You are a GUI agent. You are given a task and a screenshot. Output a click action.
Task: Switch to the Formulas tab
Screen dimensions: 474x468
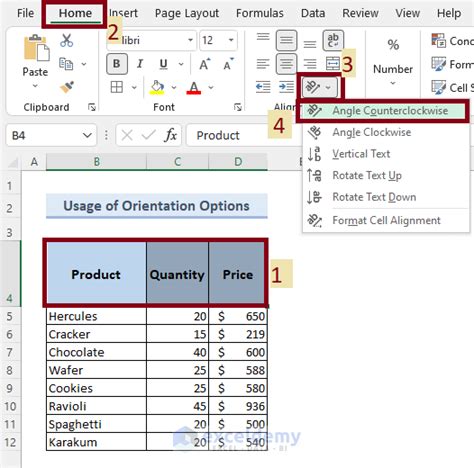pos(260,13)
